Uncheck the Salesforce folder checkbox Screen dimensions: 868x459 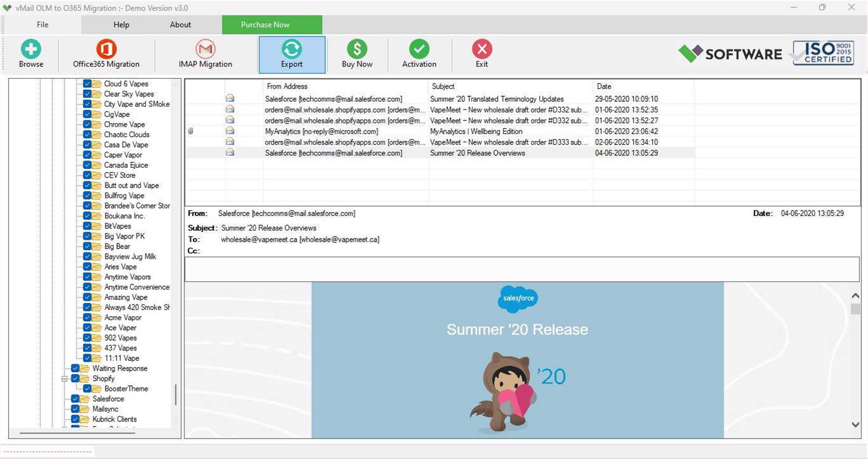[75, 399]
